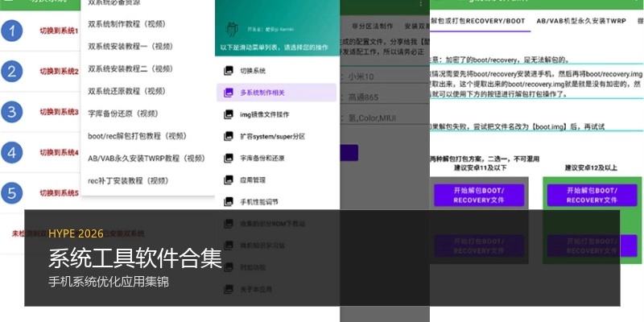Click the icon beside 手机性能调节
Viewport: 644px width, 322px height.
point(229,202)
